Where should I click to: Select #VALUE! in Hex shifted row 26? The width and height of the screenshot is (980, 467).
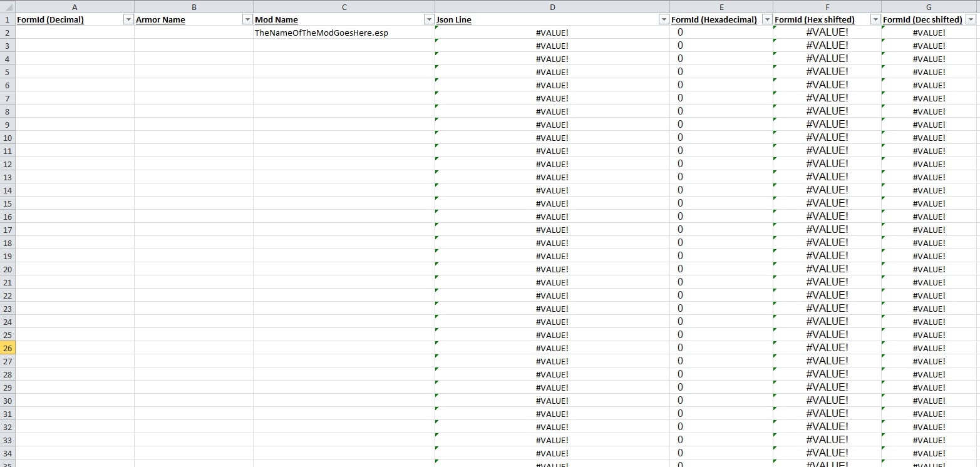pos(827,348)
